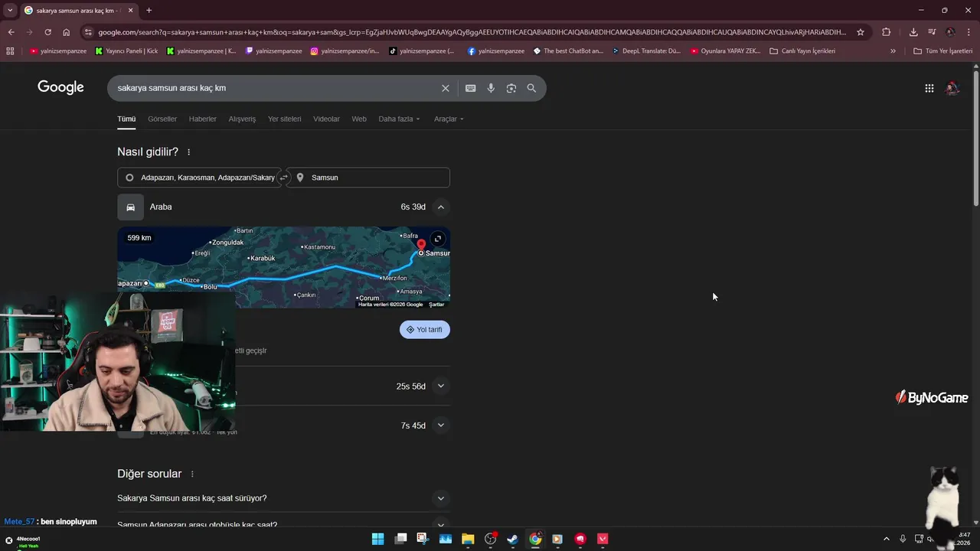Click the browser address bar URL
980x551 pixels.
click(x=472, y=32)
